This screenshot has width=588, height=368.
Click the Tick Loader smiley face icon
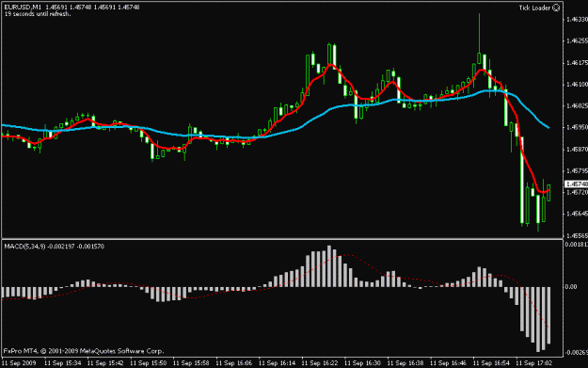click(556, 8)
